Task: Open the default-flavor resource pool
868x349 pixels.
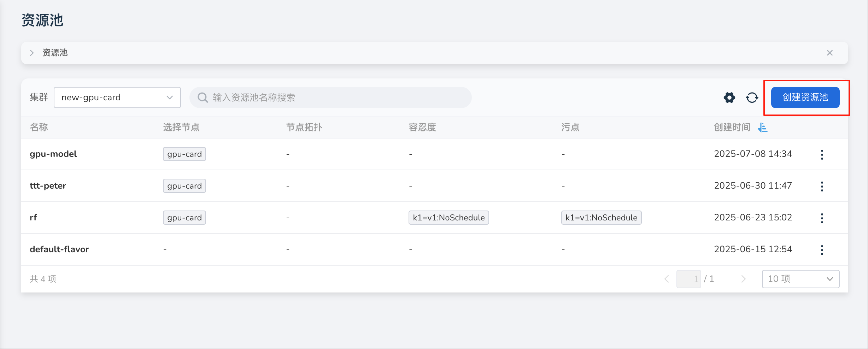Action: tap(59, 249)
